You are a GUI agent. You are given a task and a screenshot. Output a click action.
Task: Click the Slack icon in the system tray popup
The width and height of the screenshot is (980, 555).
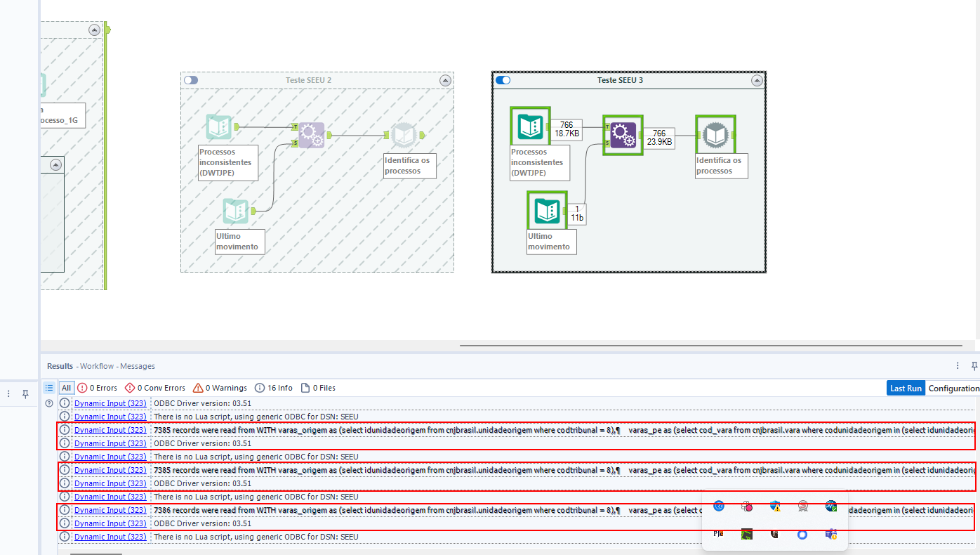(746, 506)
